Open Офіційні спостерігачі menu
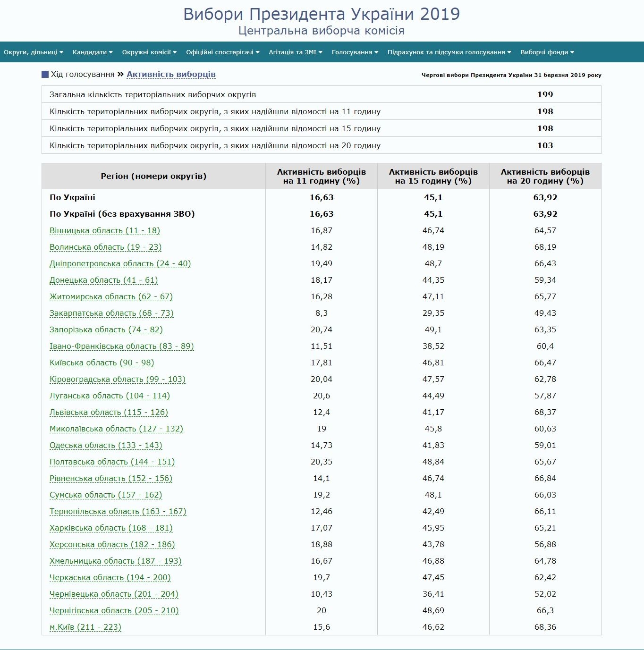 (222, 52)
